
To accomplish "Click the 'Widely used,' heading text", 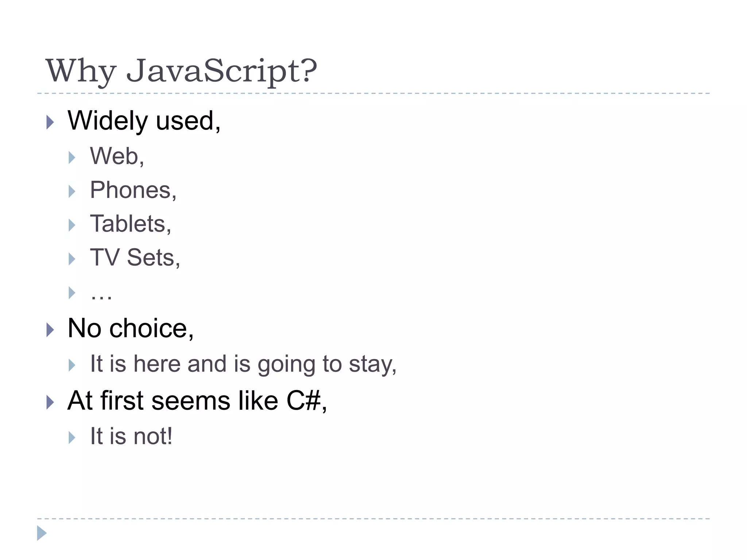I will point(144,121).
